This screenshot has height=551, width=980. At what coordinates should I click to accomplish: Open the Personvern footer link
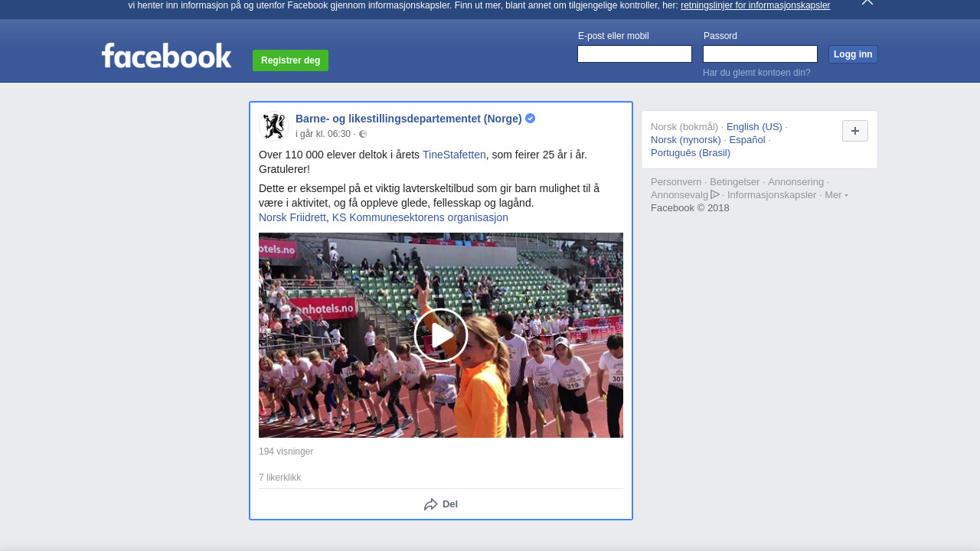(676, 182)
